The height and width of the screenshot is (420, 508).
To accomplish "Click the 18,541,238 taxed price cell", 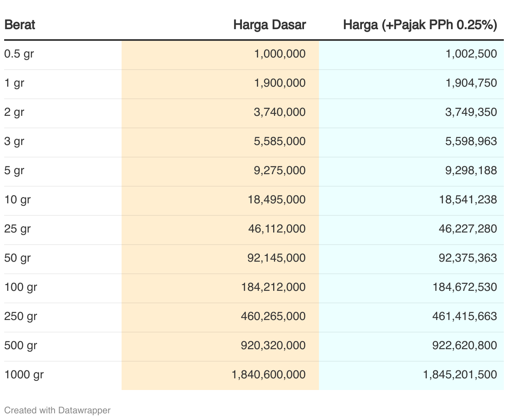I will [x=468, y=200].
